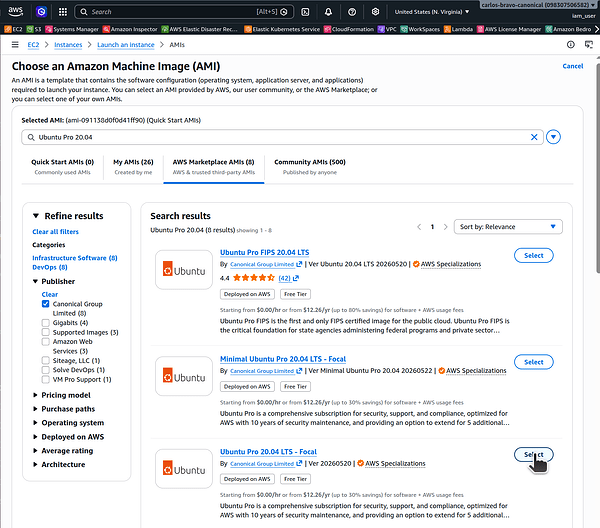Open the region selector N. Virginia

coord(432,12)
